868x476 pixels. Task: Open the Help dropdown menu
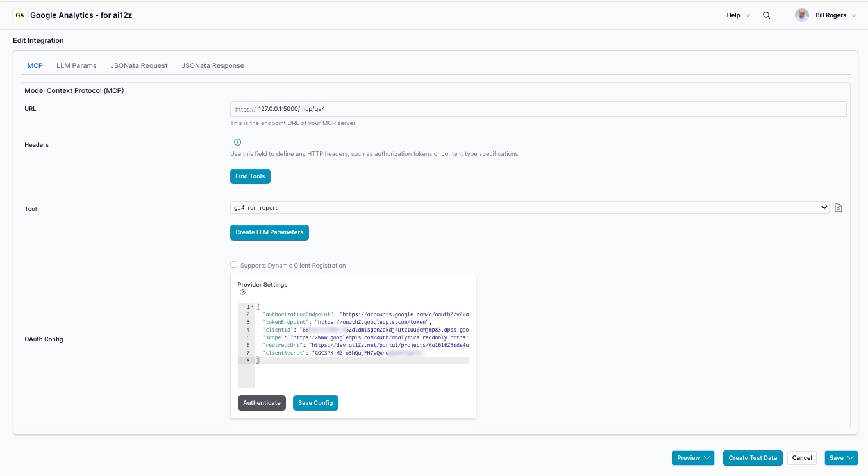(738, 15)
